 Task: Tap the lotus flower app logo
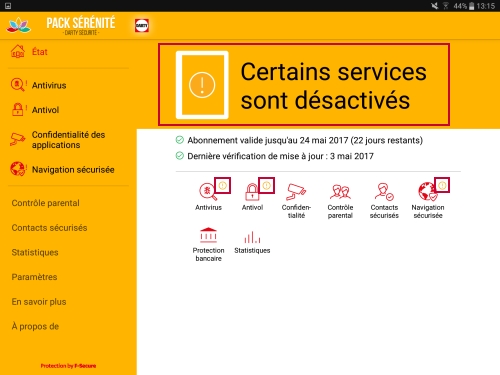(x=19, y=25)
